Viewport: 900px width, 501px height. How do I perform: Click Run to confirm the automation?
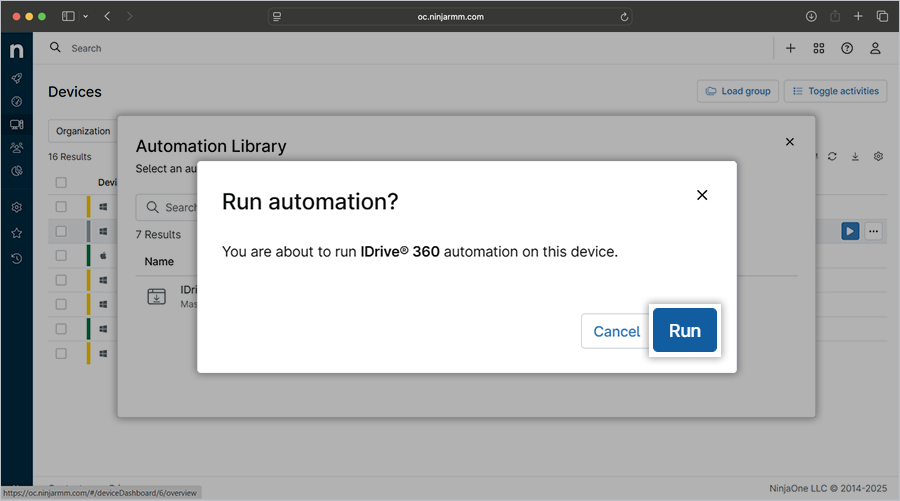pos(685,331)
